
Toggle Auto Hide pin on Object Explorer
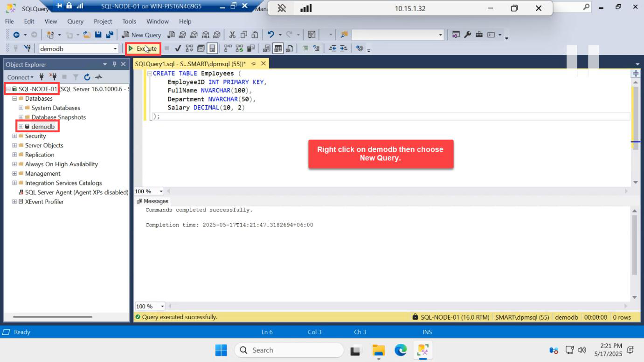(114, 64)
